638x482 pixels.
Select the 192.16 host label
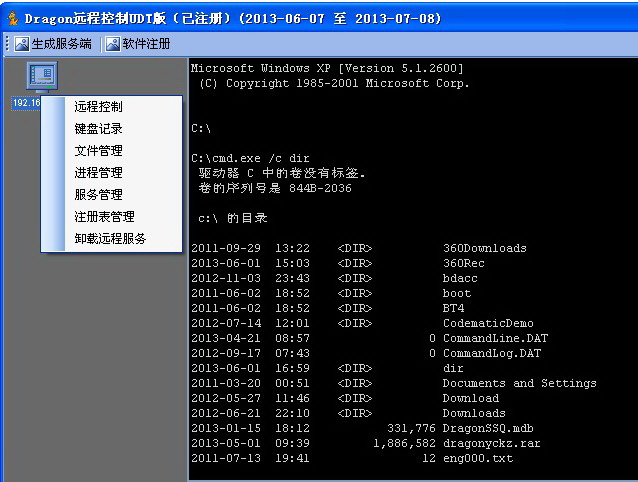click(26, 103)
